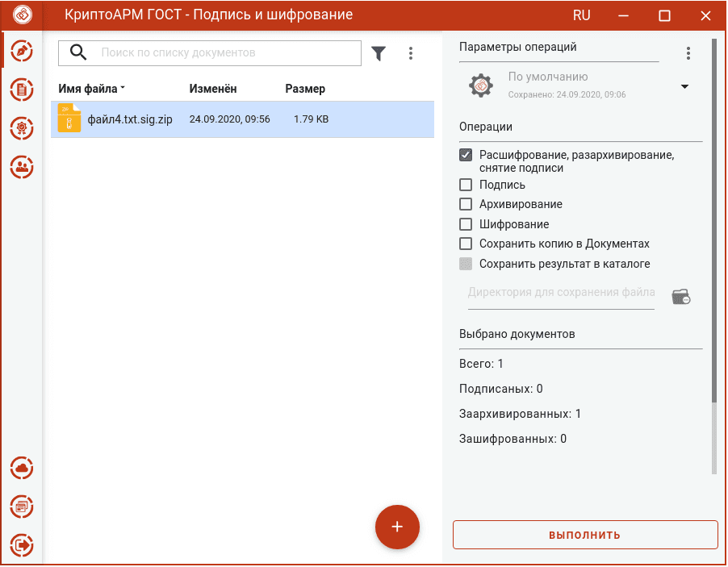Click the document search input field

tap(209, 53)
